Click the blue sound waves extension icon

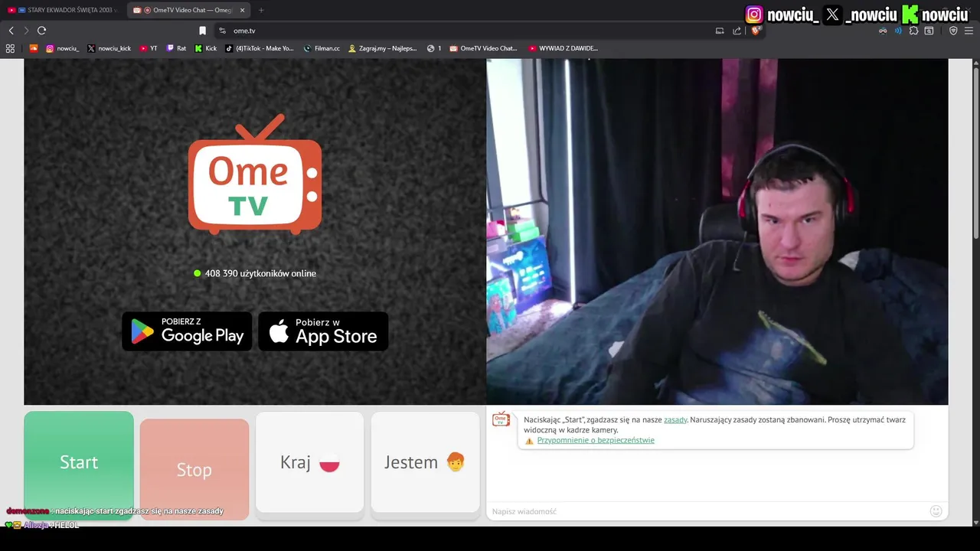coord(898,31)
